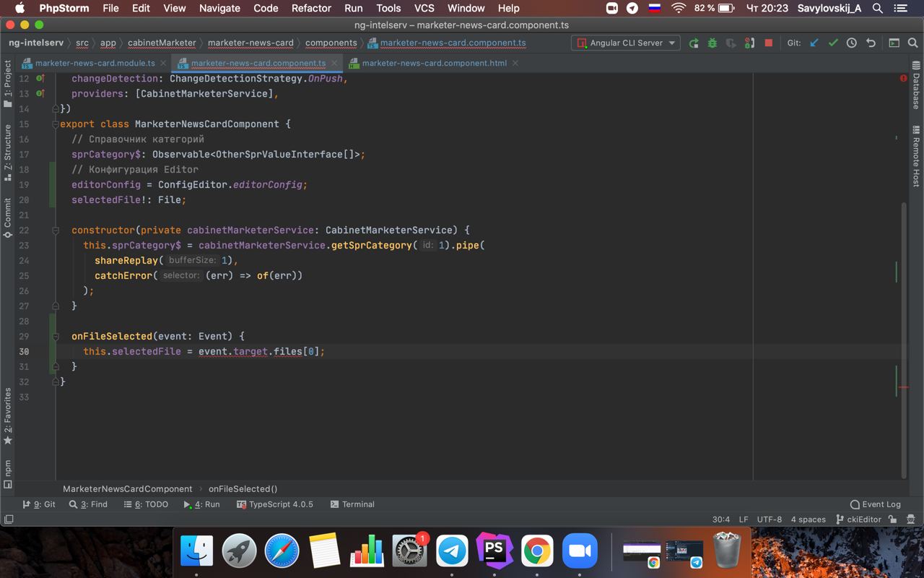This screenshot has height=578, width=924.
Task: Open the Favorites tool window
Action: tap(8, 417)
